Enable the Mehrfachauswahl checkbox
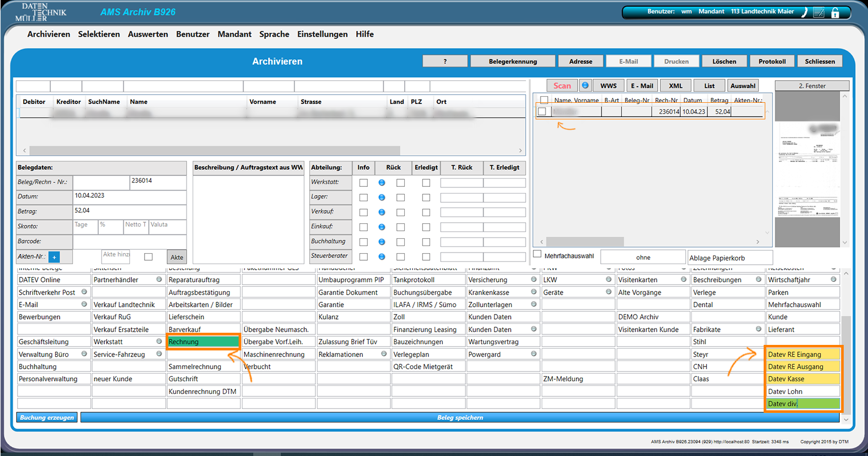868x456 pixels. pyautogui.click(x=537, y=254)
